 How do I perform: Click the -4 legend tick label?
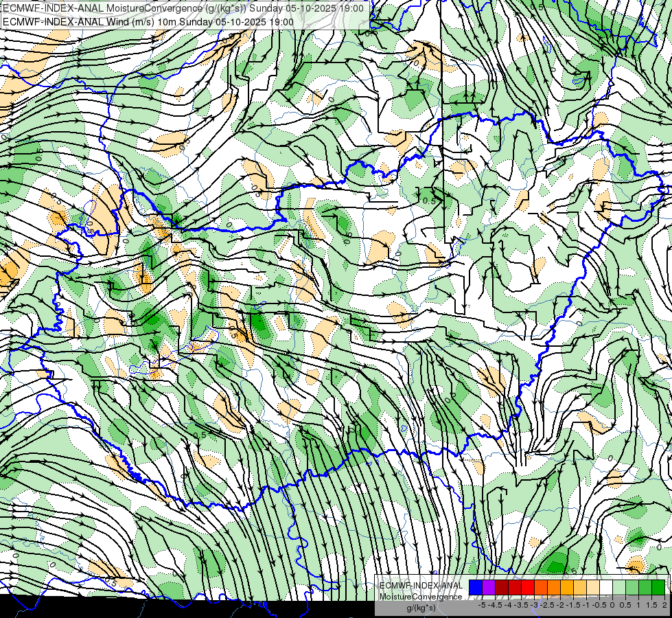click(x=508, y=605)
